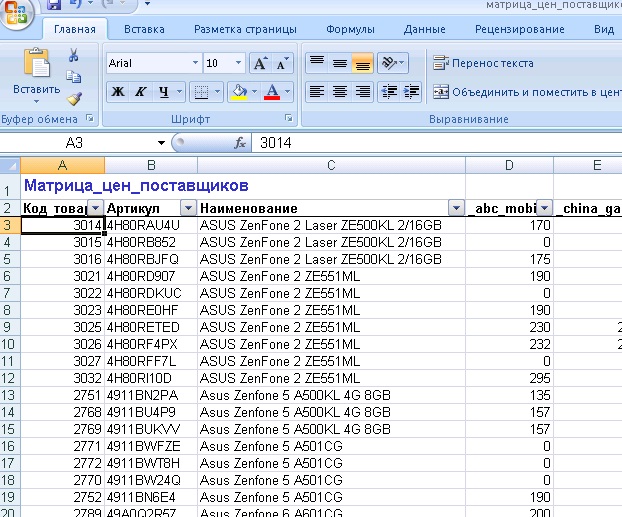
Task: Click Объединить и поместить в центре button
Action: [x=527, y=92]
